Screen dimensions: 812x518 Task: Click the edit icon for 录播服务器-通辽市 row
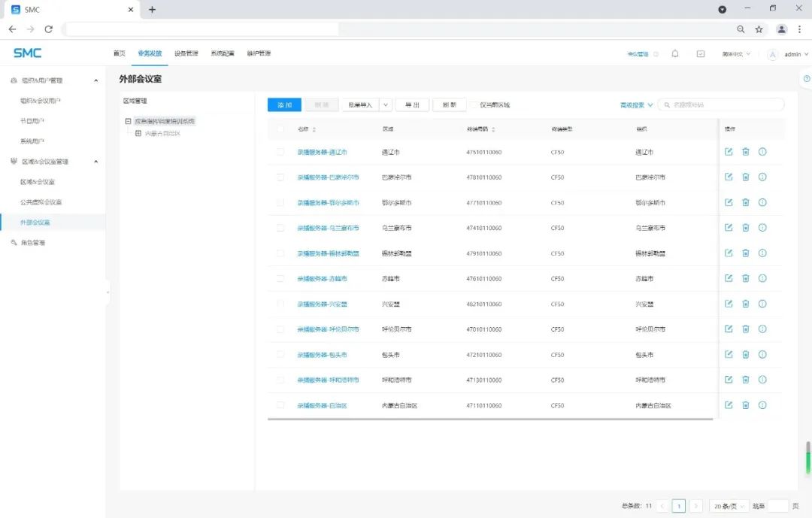pyautogui.click(x=729, y=152)
